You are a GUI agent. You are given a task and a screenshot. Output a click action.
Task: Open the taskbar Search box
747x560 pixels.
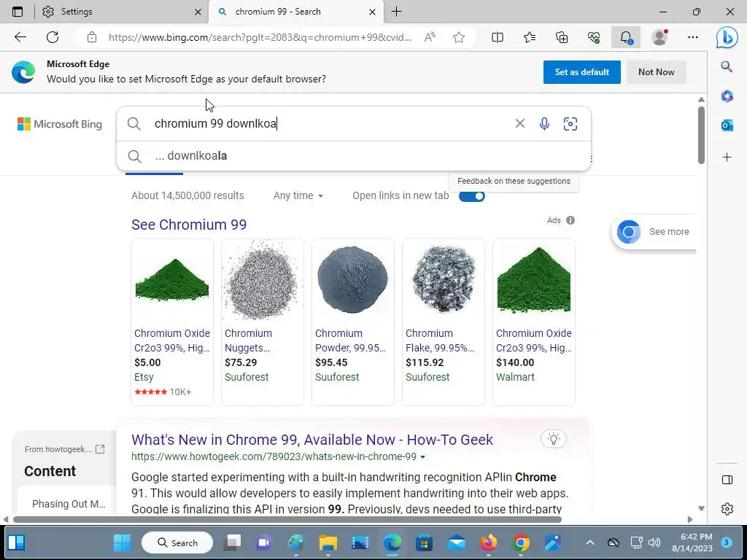pyautogui.click(x=177, y=542)
